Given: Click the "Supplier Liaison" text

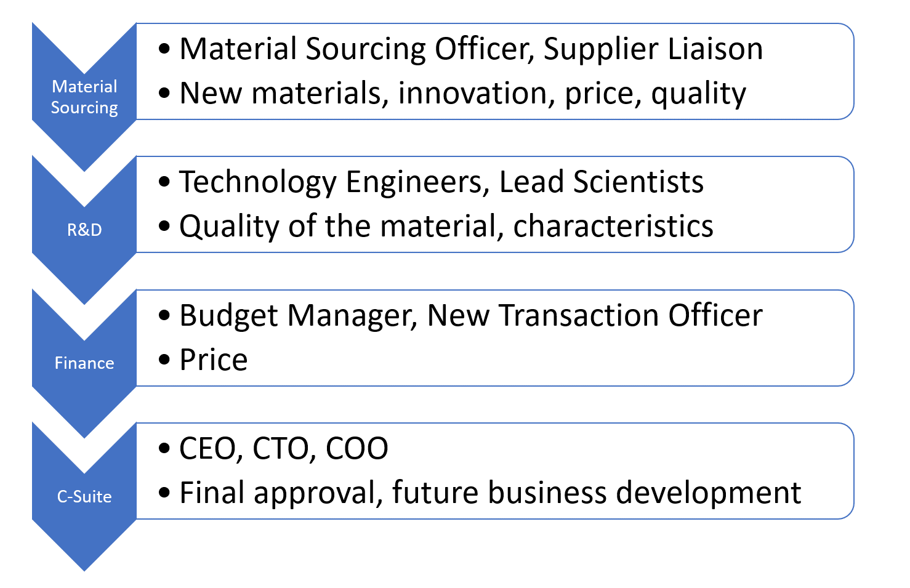Looking at the screenshot, I should (653, 49).
